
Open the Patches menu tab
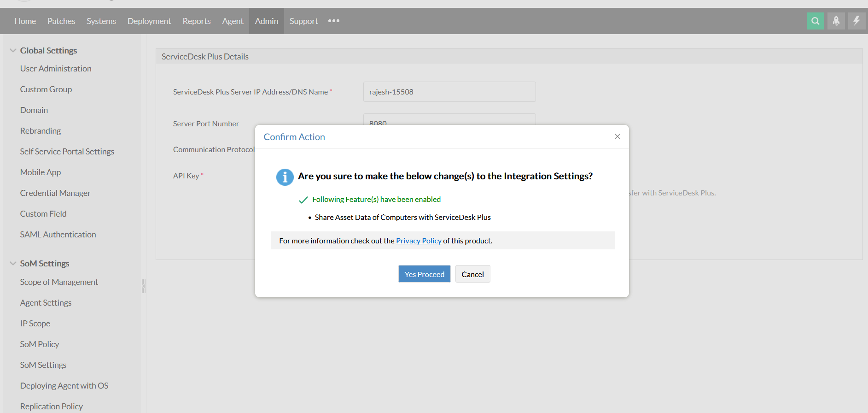pyautogui.click(x=61, y=21)
